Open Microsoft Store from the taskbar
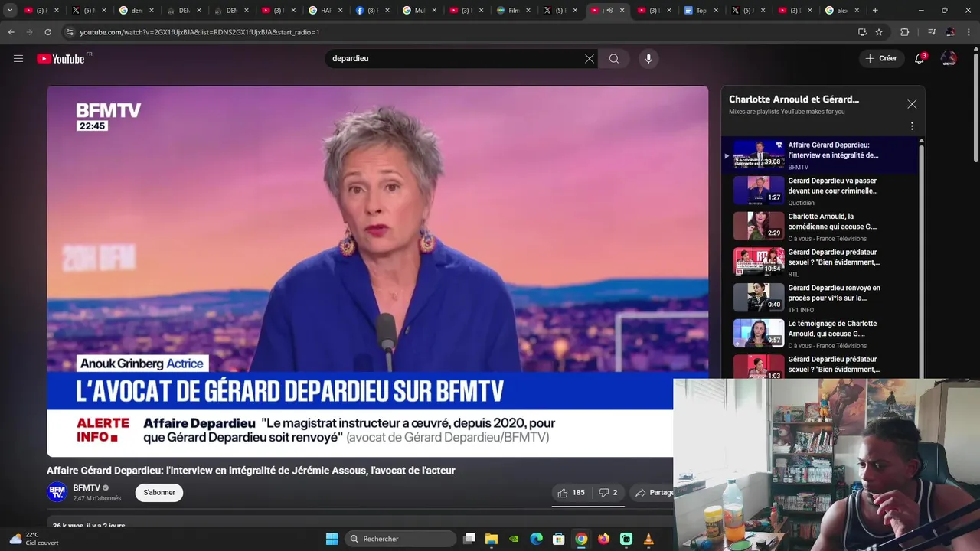This screenshot has width=980, height=551. 559,539
